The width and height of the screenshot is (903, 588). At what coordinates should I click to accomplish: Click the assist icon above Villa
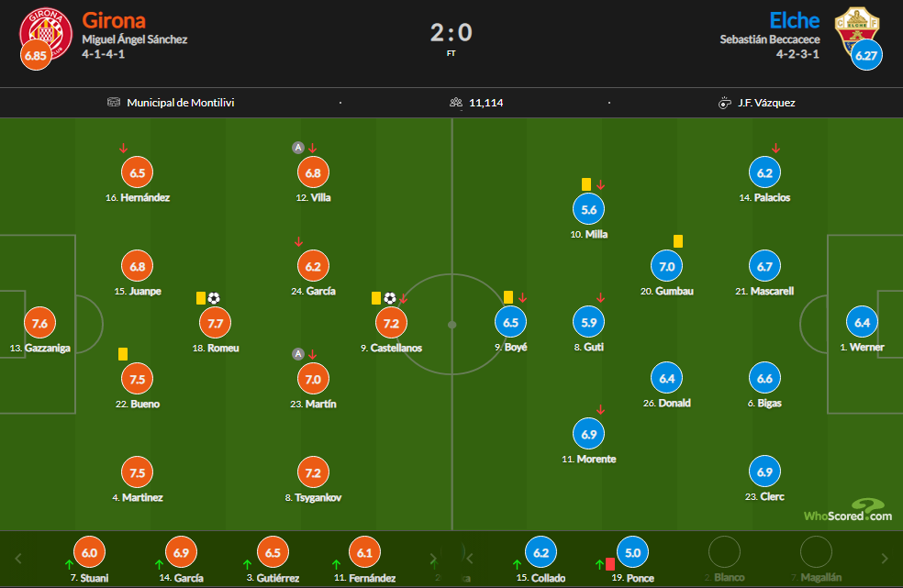coord(297,147)
